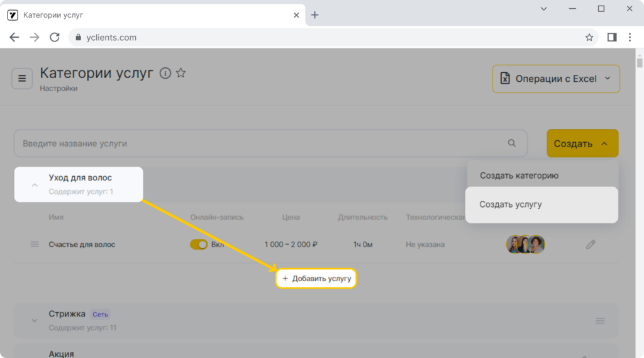
Task: Collapse the Создать dropdown button
Action: (x=582, y=143)
